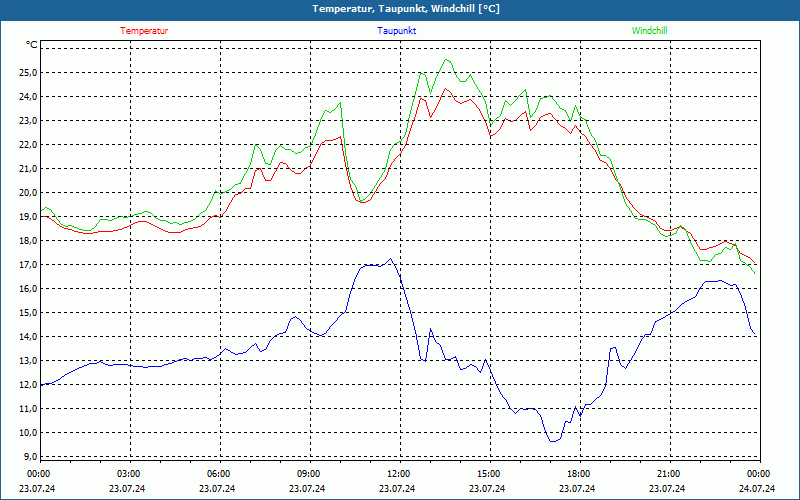800x500 pixels.
Task: Click the 15:00 time axis label
Action: point(488,474)
